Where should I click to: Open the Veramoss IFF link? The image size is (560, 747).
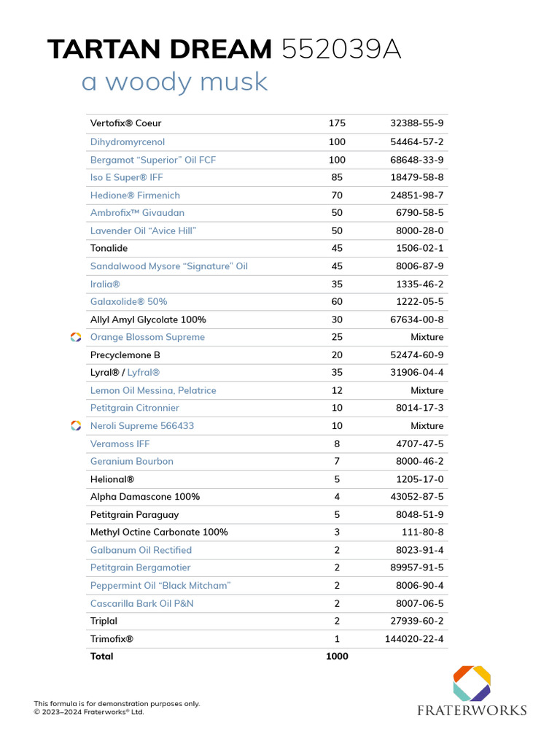[120, 444]
